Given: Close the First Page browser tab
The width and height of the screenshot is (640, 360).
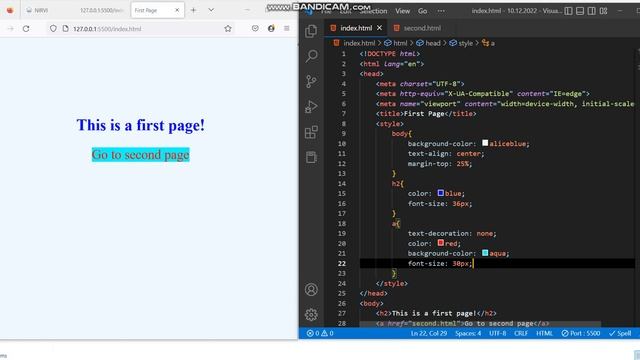Looking at the screenshot, I should click(177, 10).
